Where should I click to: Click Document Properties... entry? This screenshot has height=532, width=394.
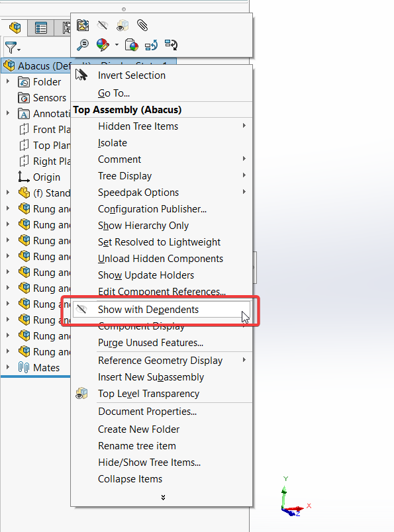[x=147, y=412]
